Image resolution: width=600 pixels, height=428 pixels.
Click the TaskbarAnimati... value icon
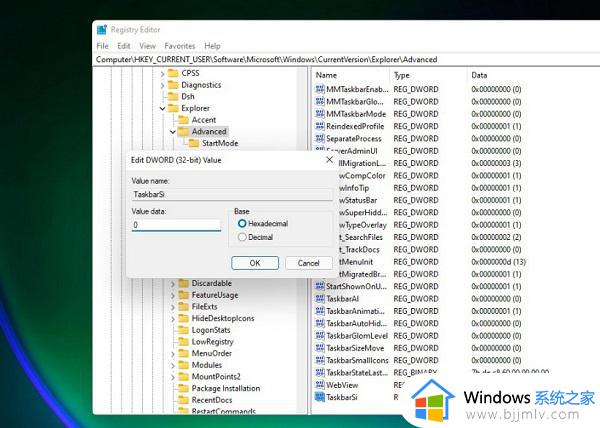tap(320, 311)
